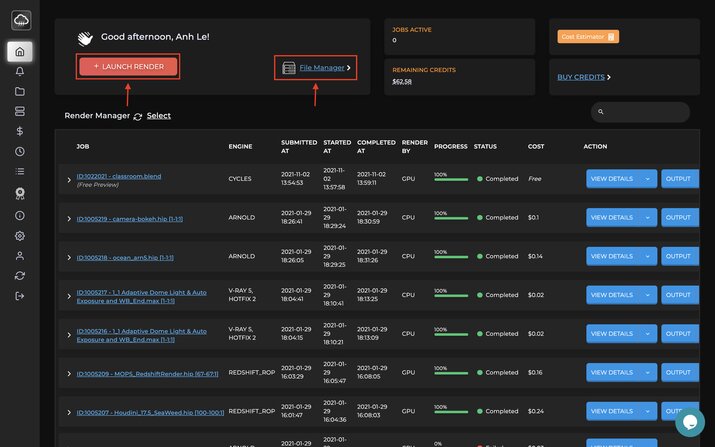Expand the MOPS_RedshiftRender.hip job row
The image size is (715, 447).
(x=69, y=374)
